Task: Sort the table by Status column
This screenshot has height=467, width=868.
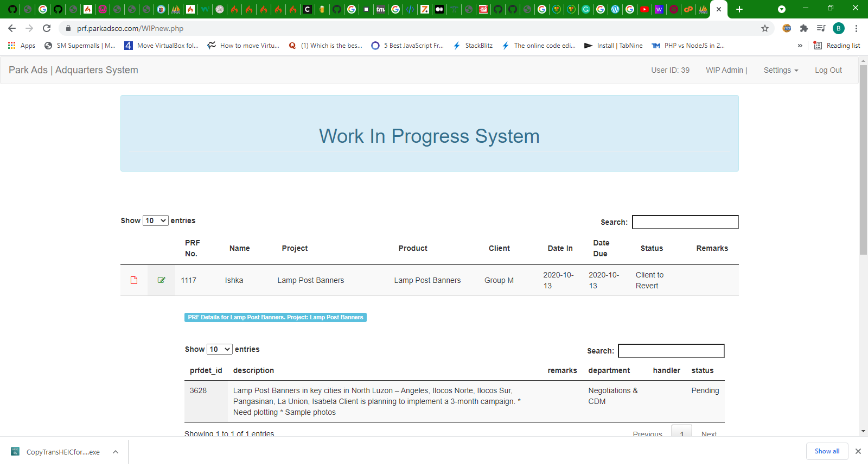Action: pyautogui.click(x=652, y=248)
